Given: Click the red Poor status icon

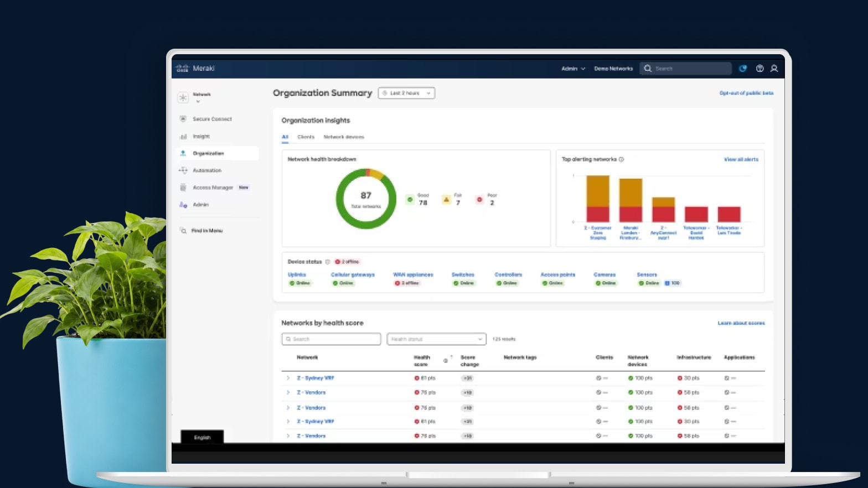Looking at the screenshot, I should point(479,200).
